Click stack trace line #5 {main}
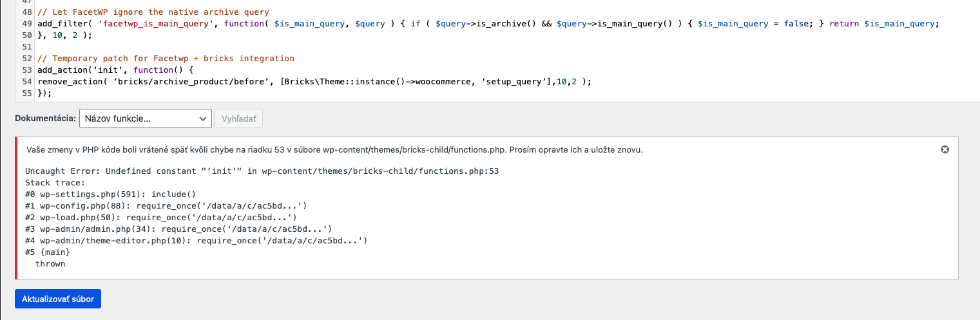Image resolution: width=980 pixels, height=320 pixels. click(48, 252)
